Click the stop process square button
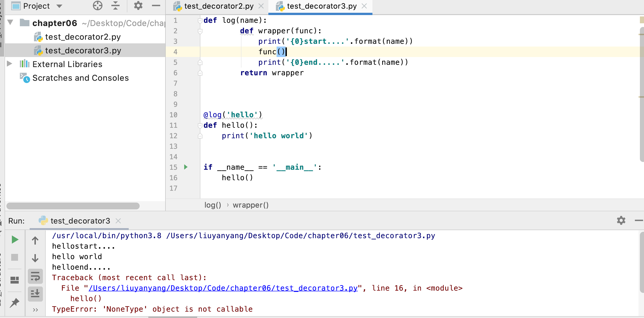644x318 pixels. point(15,257)
